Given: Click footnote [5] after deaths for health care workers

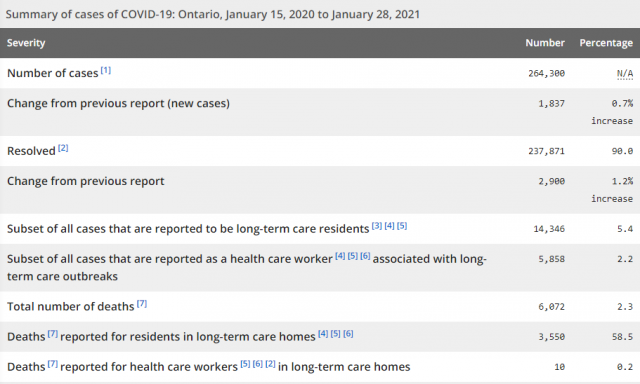Looking at the screenshot, I should click(245, 364).
